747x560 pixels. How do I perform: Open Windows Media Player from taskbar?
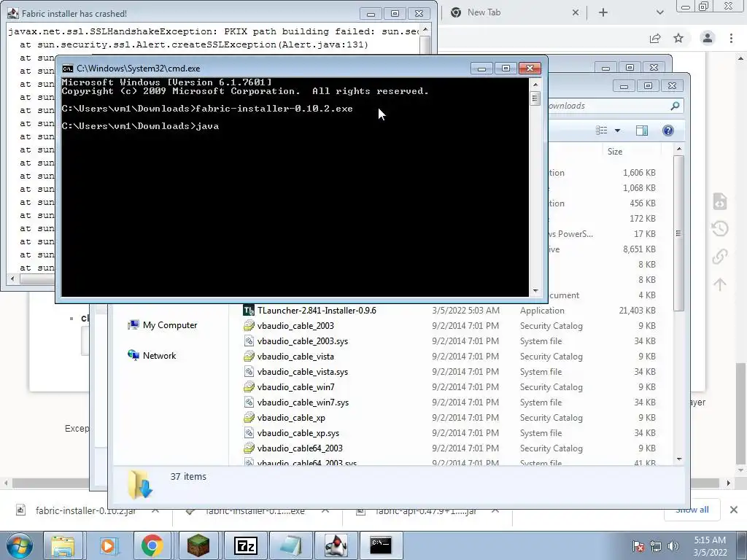tap(108, 545)
